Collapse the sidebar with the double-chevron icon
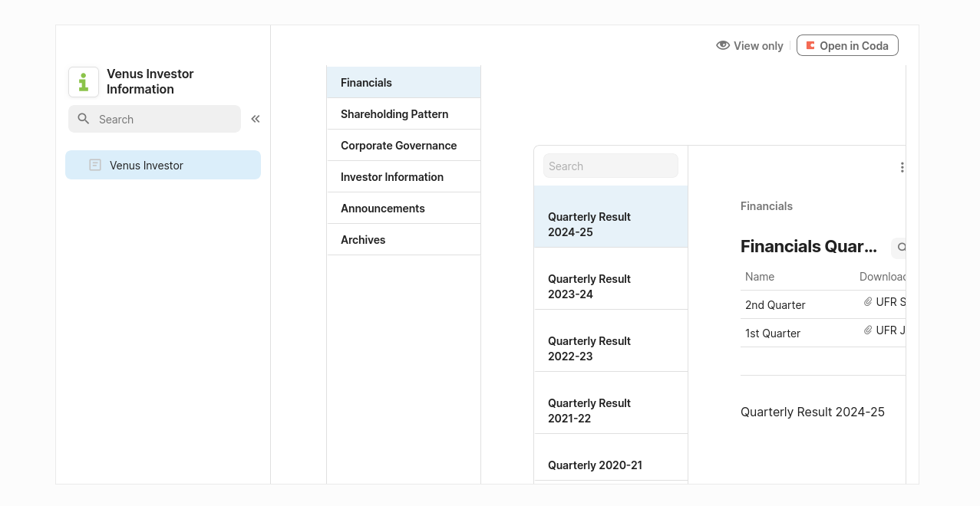Screen dimensions: 980x506 click(x=256, y=119)
